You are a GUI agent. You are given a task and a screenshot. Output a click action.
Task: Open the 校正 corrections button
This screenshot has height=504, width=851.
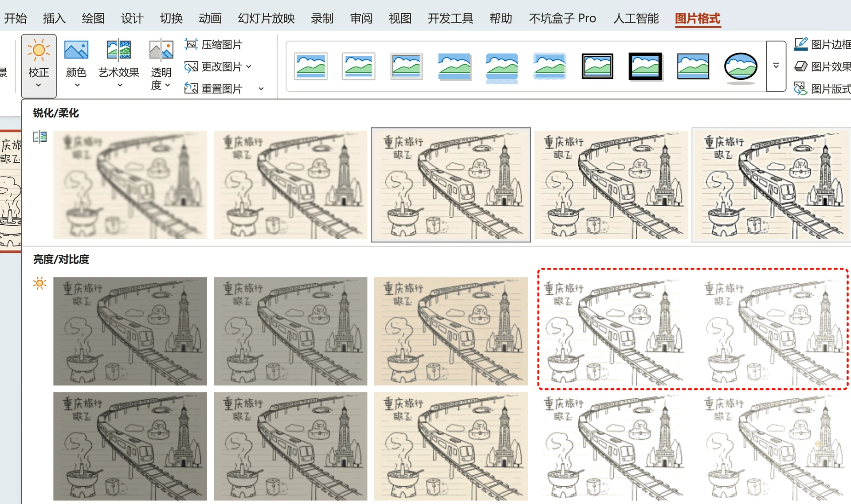(39, 66)
